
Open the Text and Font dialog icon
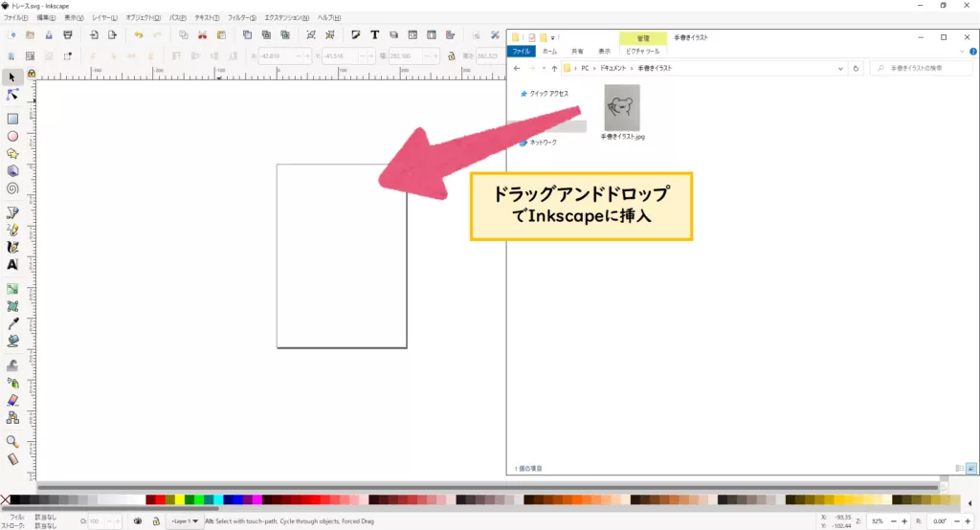pos(374,35)
